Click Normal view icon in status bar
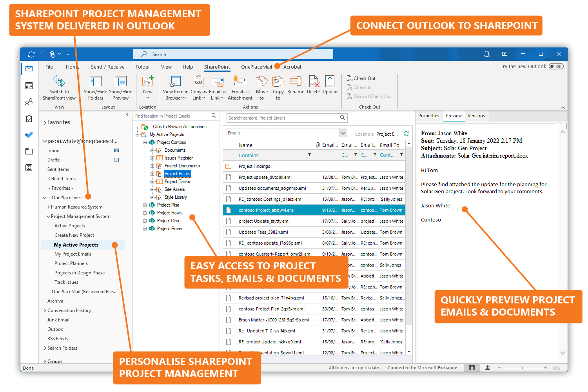This screenshot has height=392, width=588. [472, 368]
